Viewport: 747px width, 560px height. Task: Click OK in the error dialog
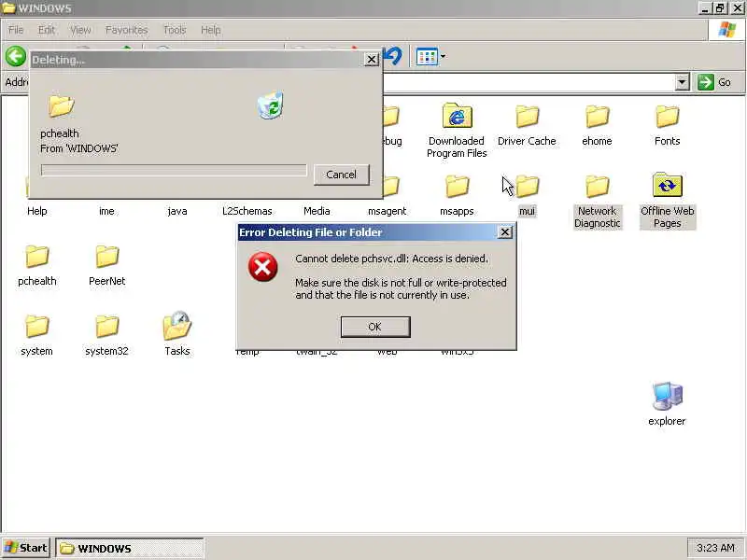coord(375,327)
